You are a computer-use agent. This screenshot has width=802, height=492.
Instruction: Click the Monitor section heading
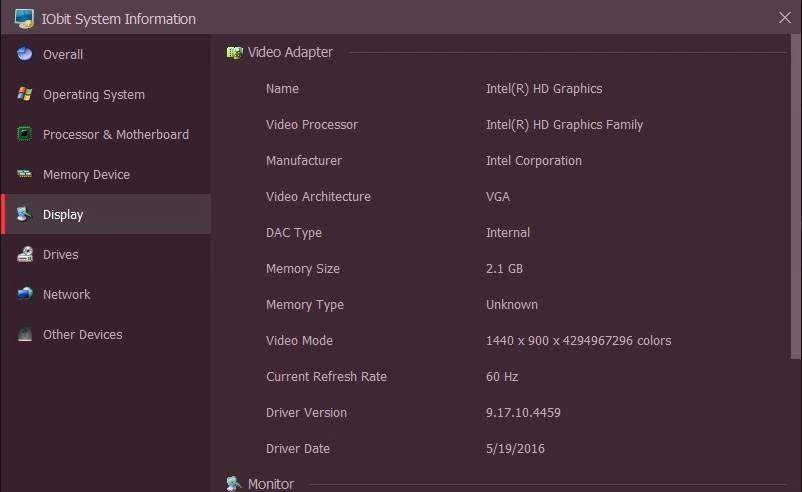(271, 484)
